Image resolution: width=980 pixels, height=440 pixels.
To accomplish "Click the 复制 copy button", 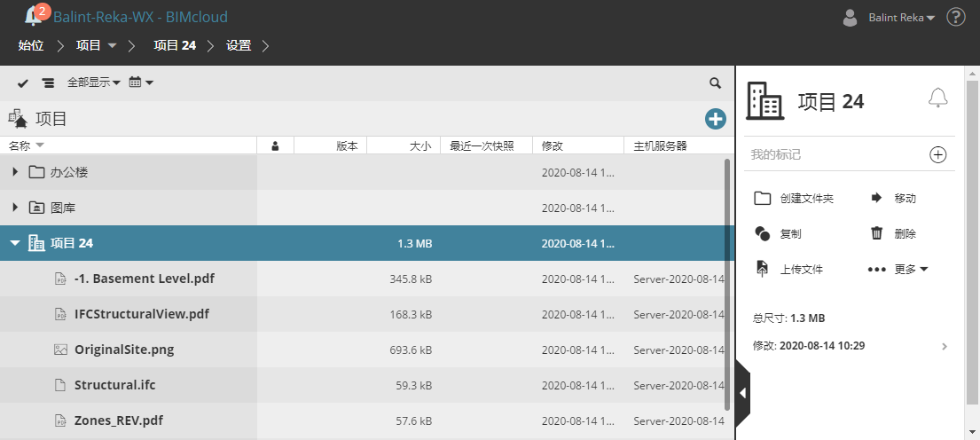I will coord(778,234).
